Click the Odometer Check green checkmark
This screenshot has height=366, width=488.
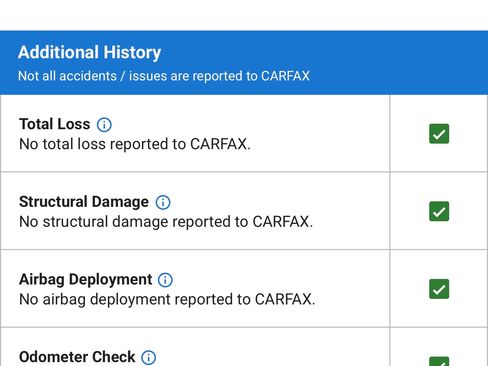439,361
